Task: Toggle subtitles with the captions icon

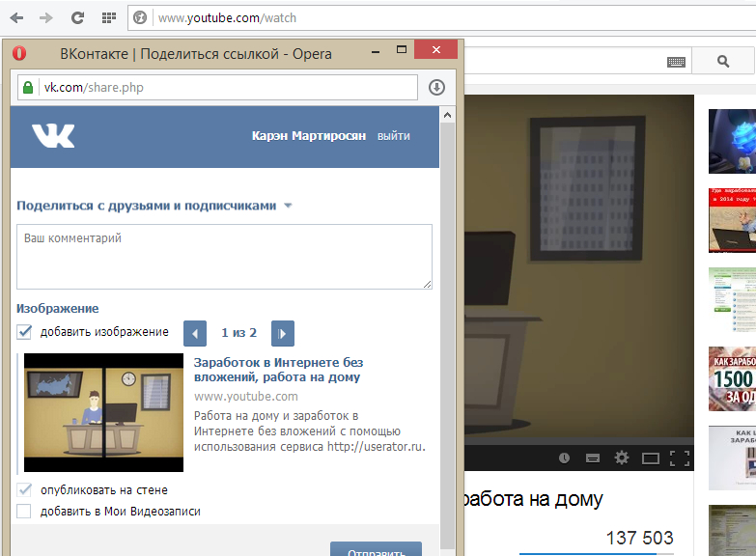Action: click(593, 458)
